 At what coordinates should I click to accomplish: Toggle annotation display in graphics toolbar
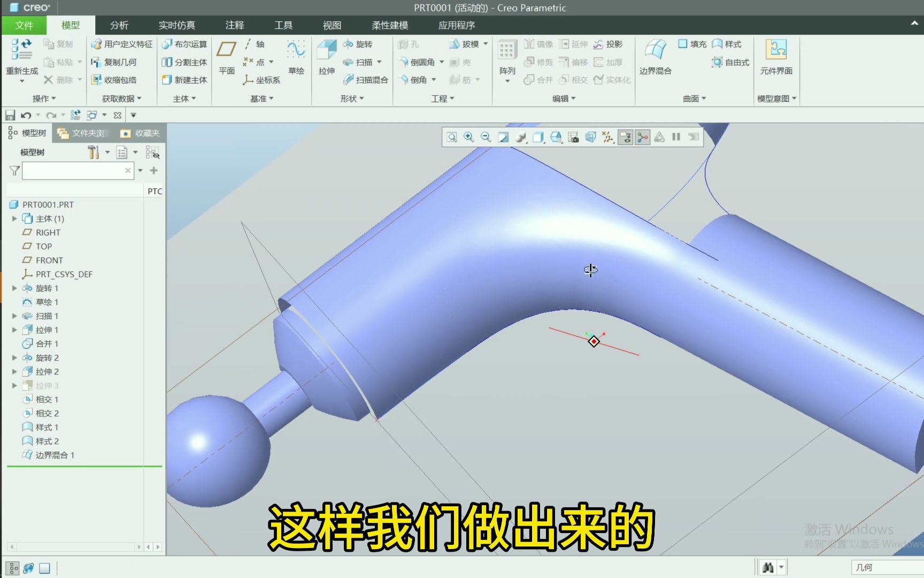pyautogui.click(x=625, y=138)
